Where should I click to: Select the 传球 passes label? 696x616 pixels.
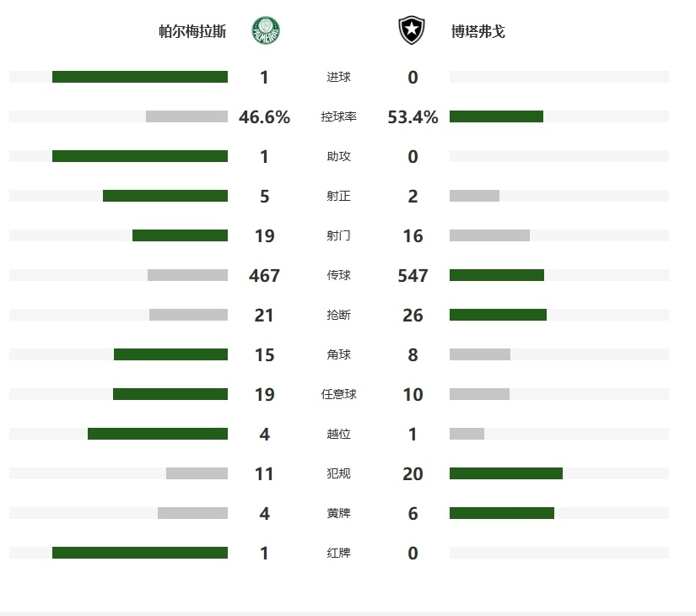[338, 275]
